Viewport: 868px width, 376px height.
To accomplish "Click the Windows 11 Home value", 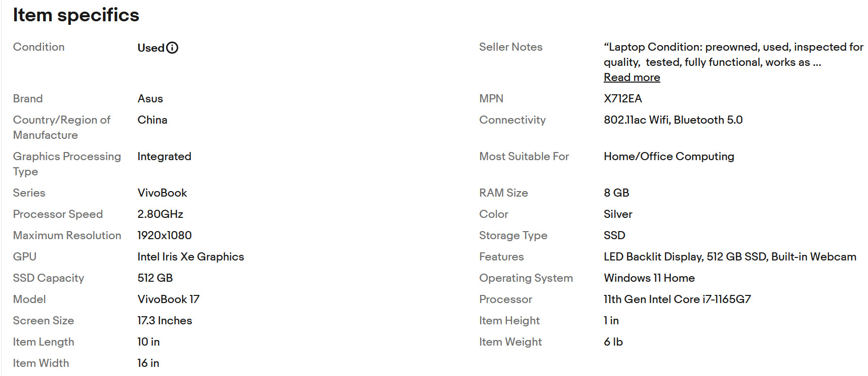I will [649, 278].
